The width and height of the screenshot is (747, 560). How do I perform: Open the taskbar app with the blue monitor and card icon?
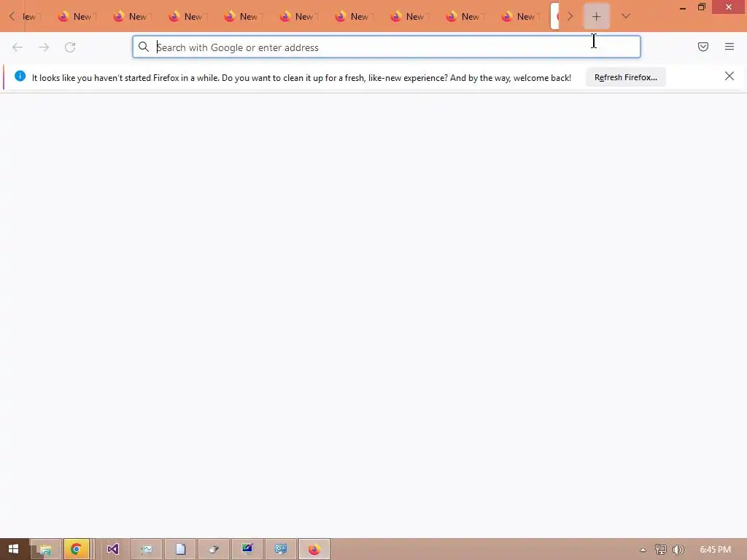point(281,550)
